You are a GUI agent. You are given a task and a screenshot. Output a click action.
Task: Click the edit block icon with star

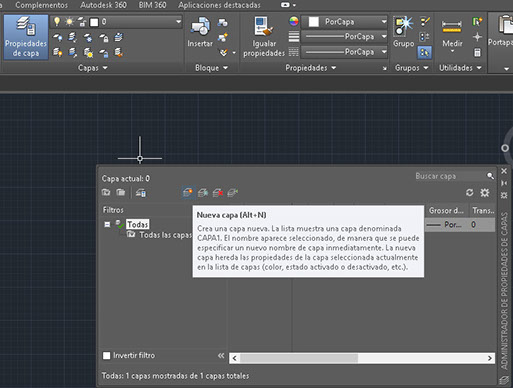pyautogui.click(x=223, y=37)
